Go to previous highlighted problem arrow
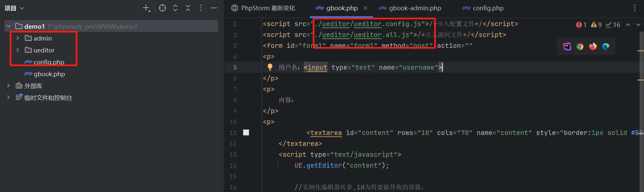The height and width of the screenshot is (192, 644). pos(628,25)
